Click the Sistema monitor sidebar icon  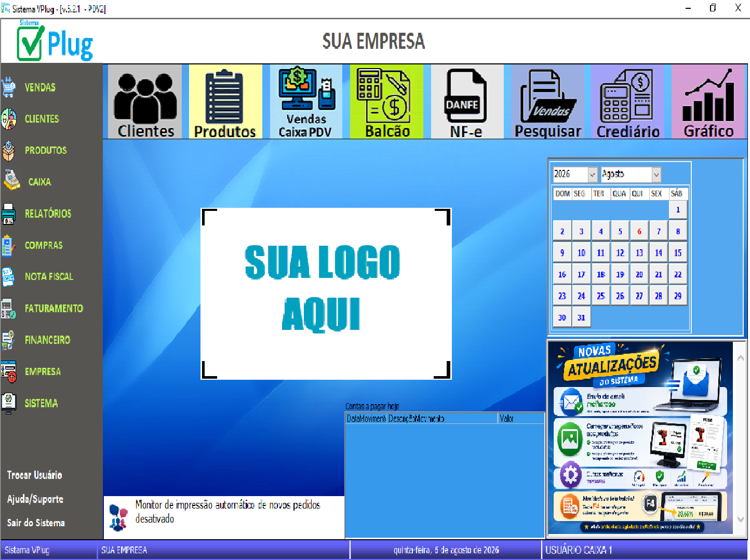point(9,403)
